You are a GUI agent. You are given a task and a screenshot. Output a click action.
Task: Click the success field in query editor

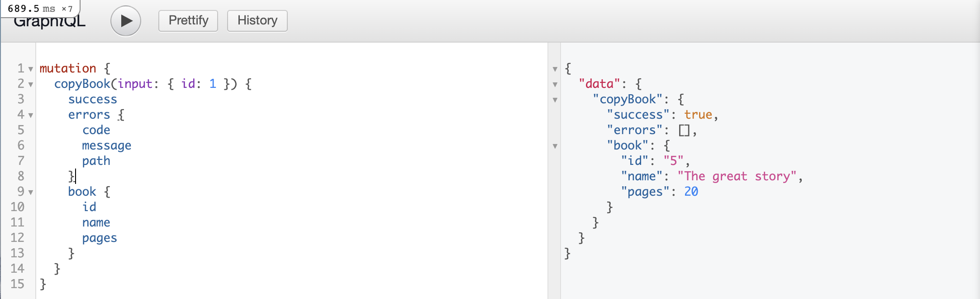coord(92,99)
